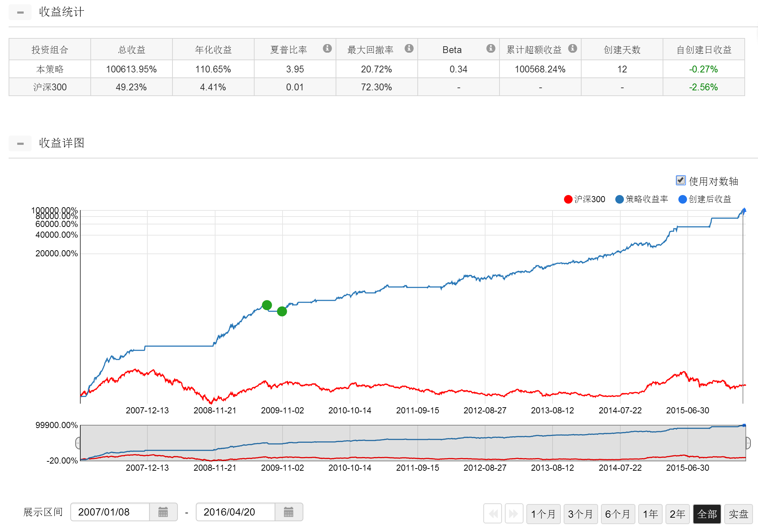Click the -0.27% return cell
This screenshot has height=532, width=758.
(704, 69)
